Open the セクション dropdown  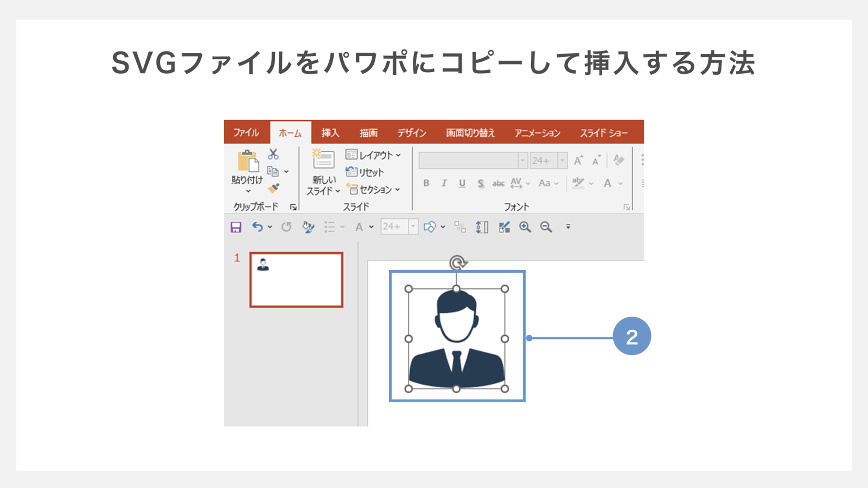pyautogui.click(x=373, y=189)
